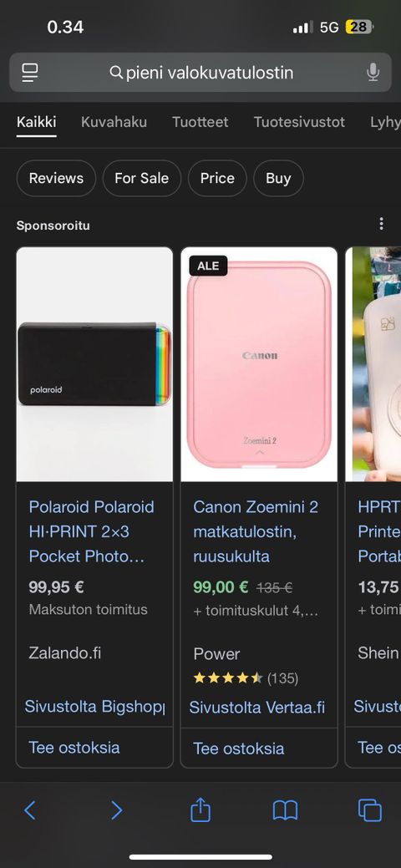Tap the Safari forward arrow
The height and width of the screenshot is (868, 401).
[x=116, y=810]
